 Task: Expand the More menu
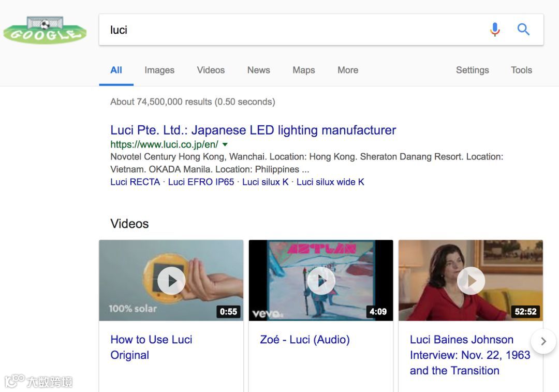pos(348,70)
